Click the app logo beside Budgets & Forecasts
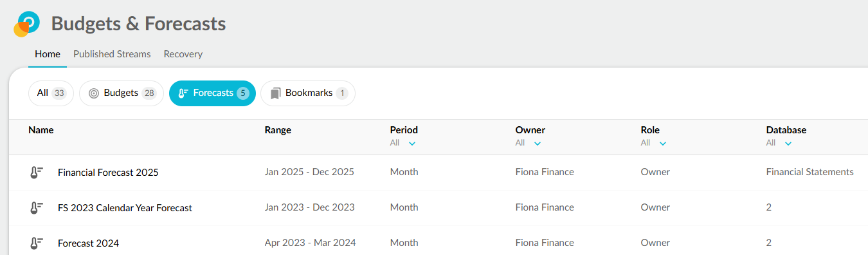 26,24
